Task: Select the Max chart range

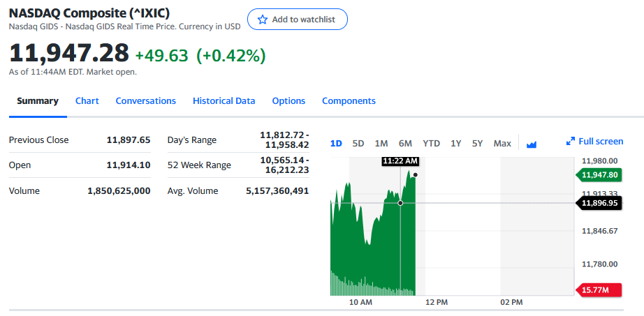Action: 502,144
